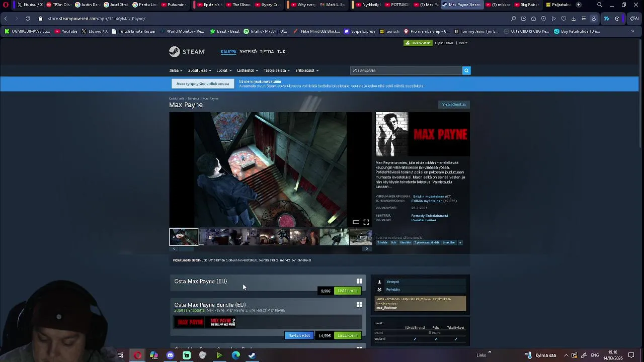This screenshot has width=644, height=362.
Task: Open the Rockstar Games publisher link
Action: pyautogui.click(x=424, y=220)
